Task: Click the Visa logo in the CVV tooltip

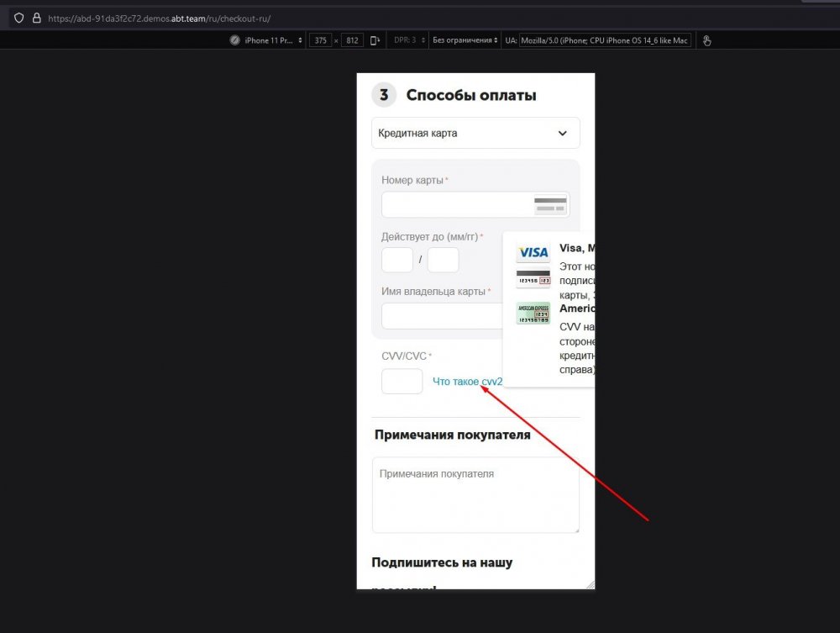Action: point(533,251)
